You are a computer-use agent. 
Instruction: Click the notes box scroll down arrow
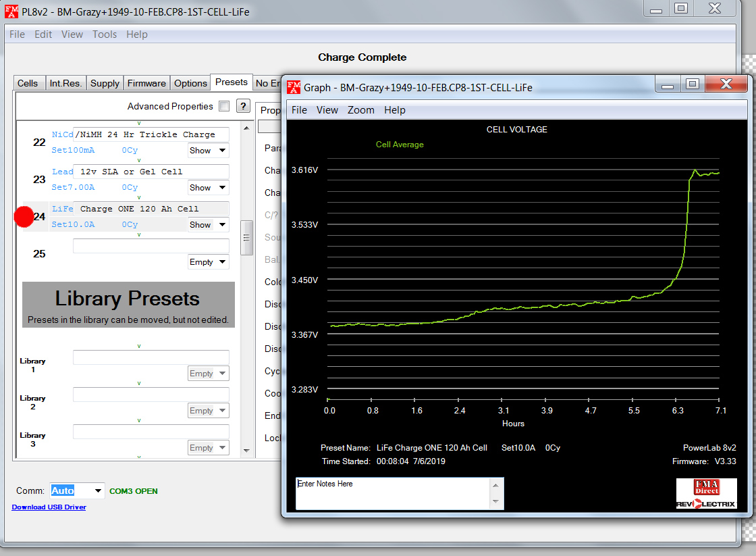click(x=497, y=501)
